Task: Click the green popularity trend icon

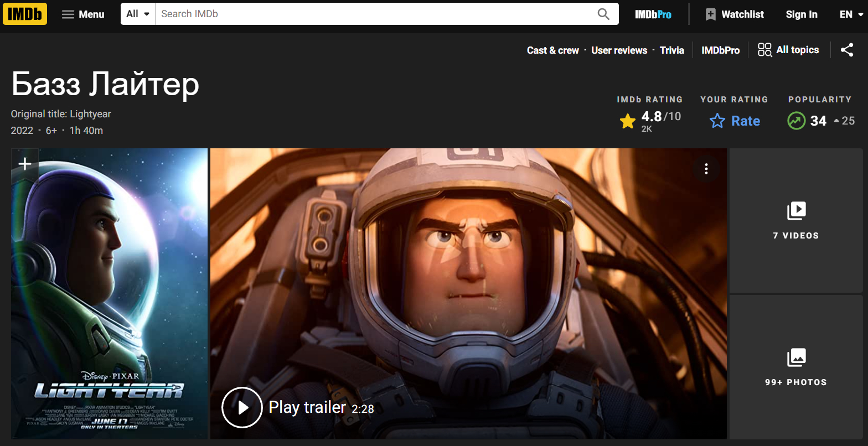Action: [796, 121]
